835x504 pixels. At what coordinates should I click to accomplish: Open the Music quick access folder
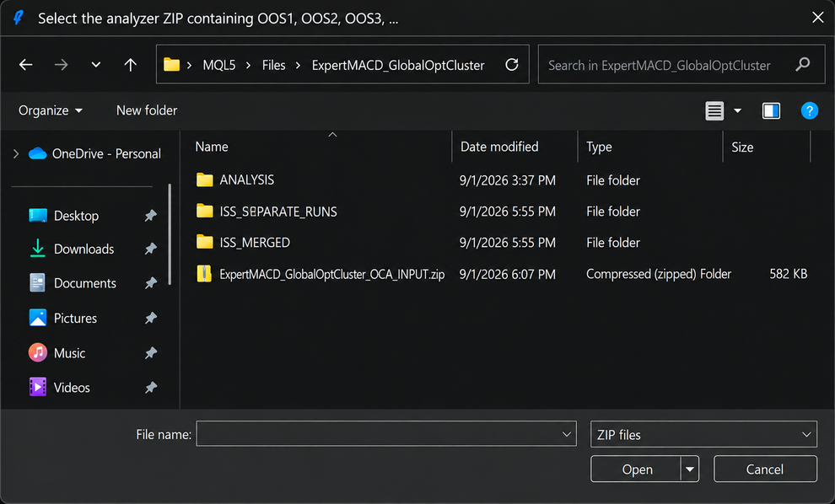[x=69, y=353]
